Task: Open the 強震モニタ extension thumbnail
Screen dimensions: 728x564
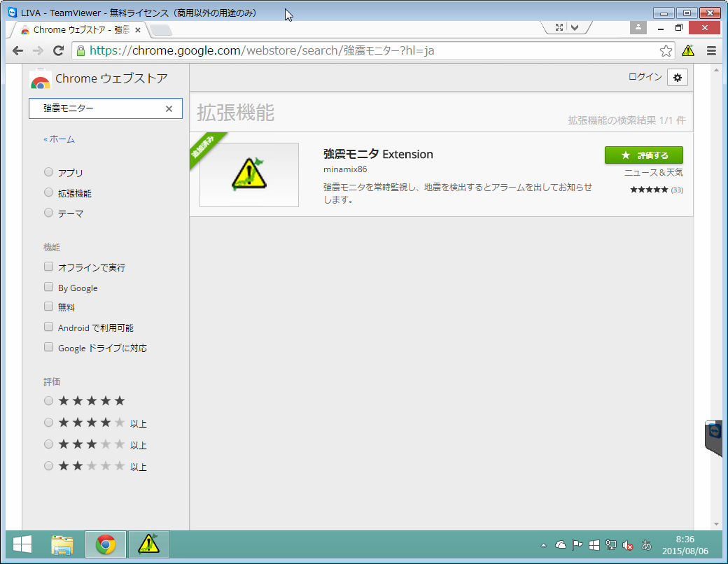Action: point(249,175)
